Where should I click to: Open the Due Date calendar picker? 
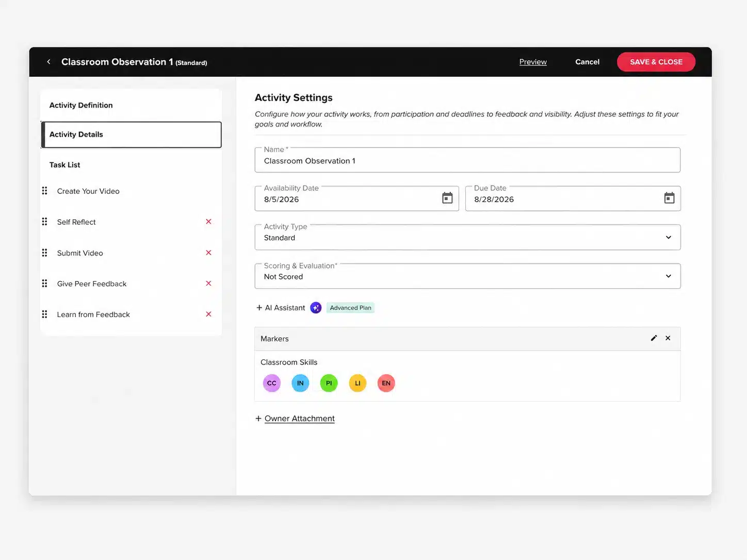click(669, 198)
